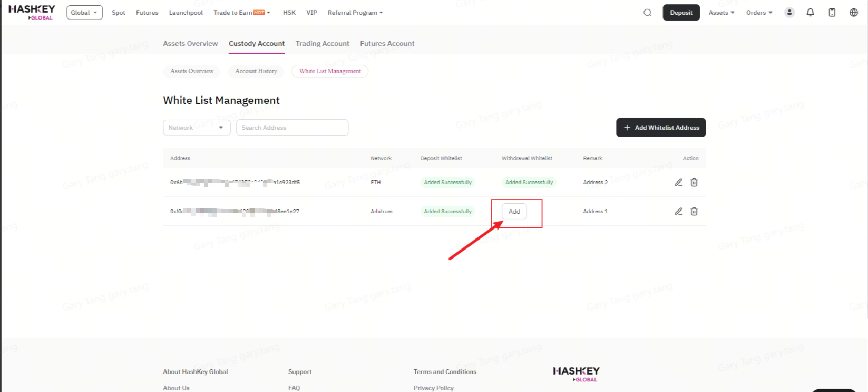Expand the Assets menu in header
The width and height of the screenshot is (868, 392).
tap(721, 13)
